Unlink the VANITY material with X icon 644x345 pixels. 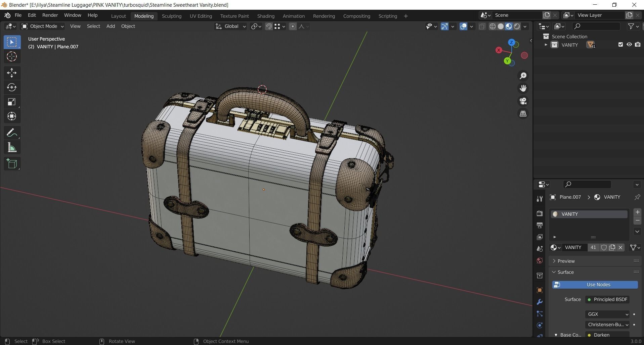pyautogui.click(x=620, y=247)
